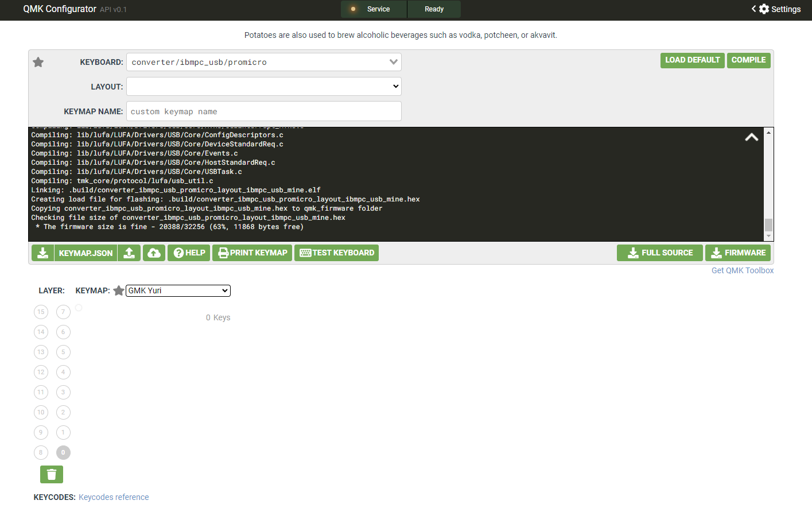812x508 pixels.
Task: Click the compile output scrollbar thumb
Action: [x=768, y=224]
